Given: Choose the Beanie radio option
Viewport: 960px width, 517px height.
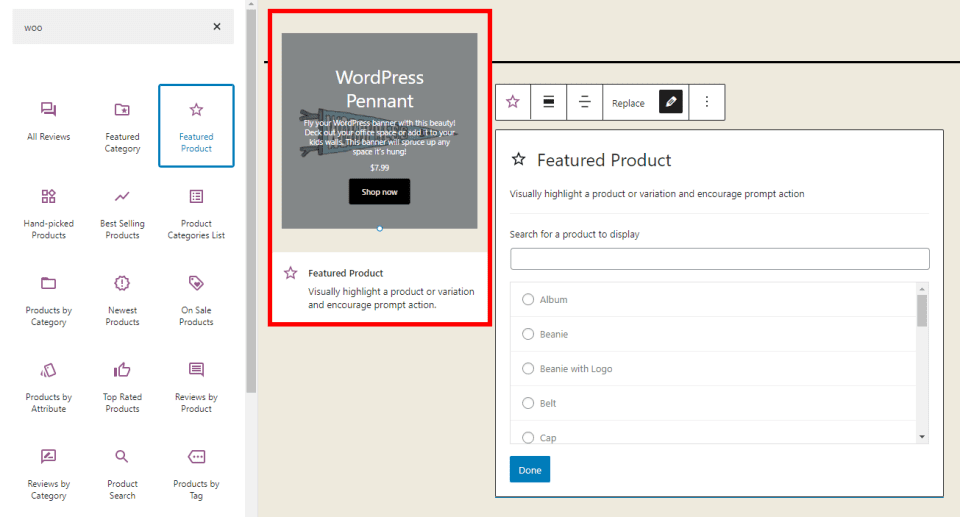Looking at the screenshot, I should click(529, 334).
